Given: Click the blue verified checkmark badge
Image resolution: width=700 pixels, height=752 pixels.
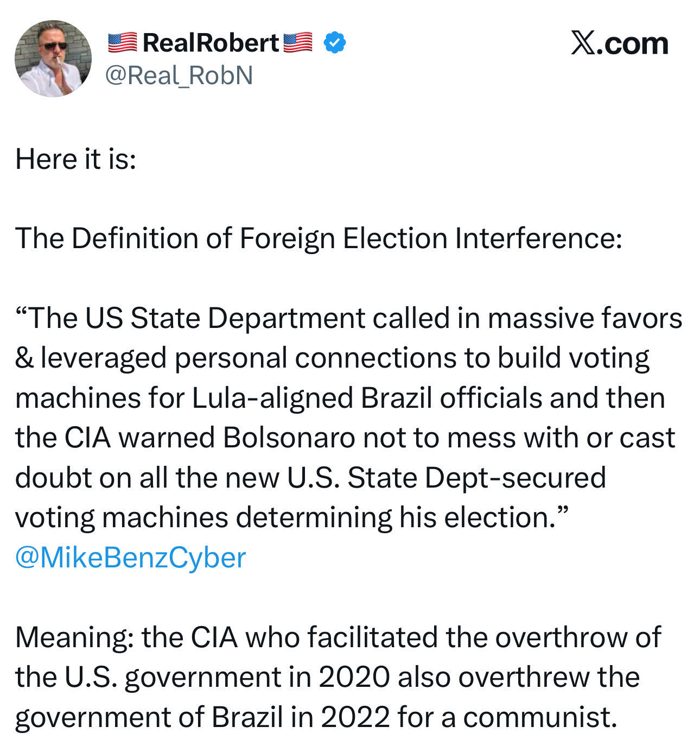Looking at the screenshot, I should pos(335,43).
